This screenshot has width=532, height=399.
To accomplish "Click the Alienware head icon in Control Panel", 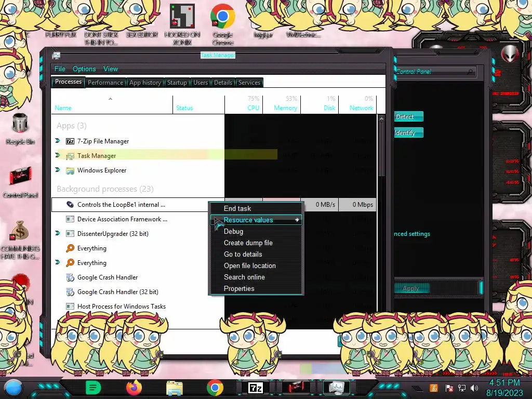I will point(510,53).
